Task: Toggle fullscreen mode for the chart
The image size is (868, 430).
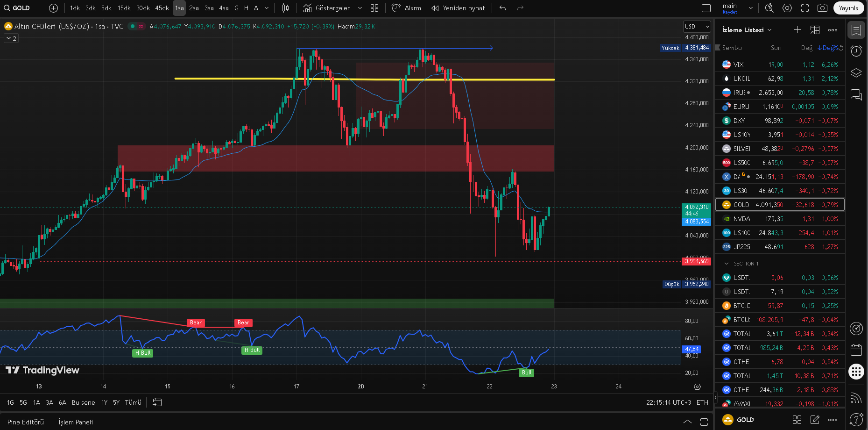Action: [805, 8]
